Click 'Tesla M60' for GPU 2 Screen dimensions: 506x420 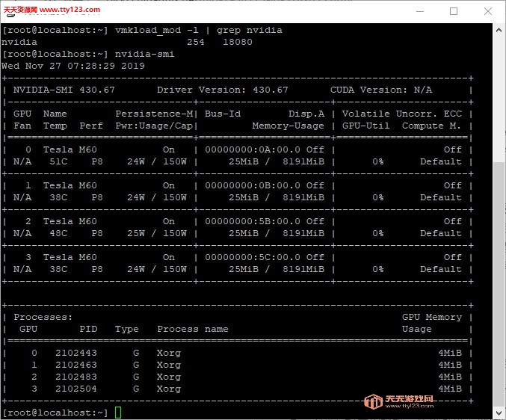pos(70,221)
